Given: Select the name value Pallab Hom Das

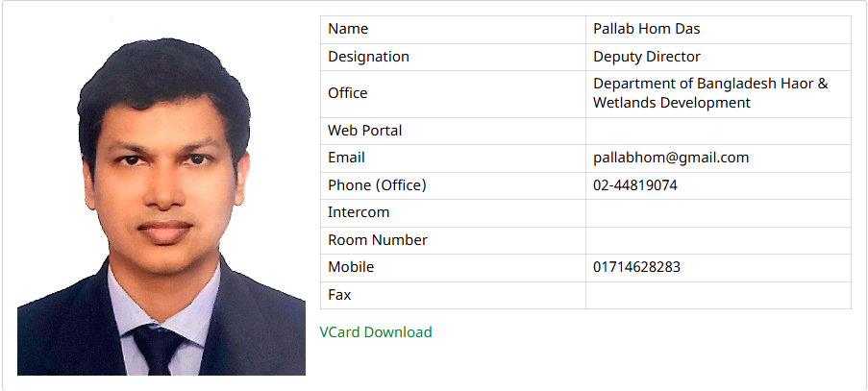Looking at the screenshot, I should [646, 30].
